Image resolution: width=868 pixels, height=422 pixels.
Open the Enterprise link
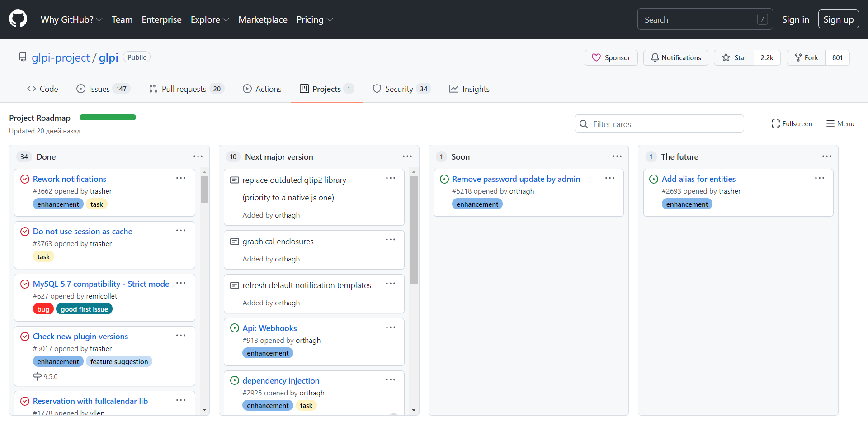pyautogui.click(x=161, y=19)
